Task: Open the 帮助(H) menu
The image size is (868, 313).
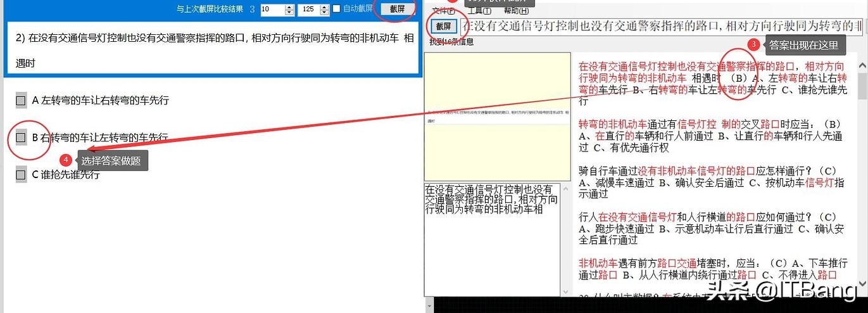Action: coord(517,11)
